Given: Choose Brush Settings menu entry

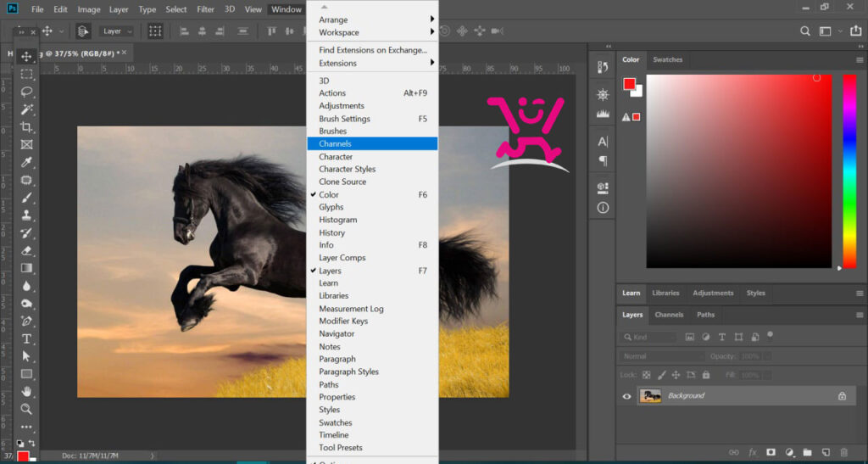Looking at the screenshot, I should tap(373, 119).
